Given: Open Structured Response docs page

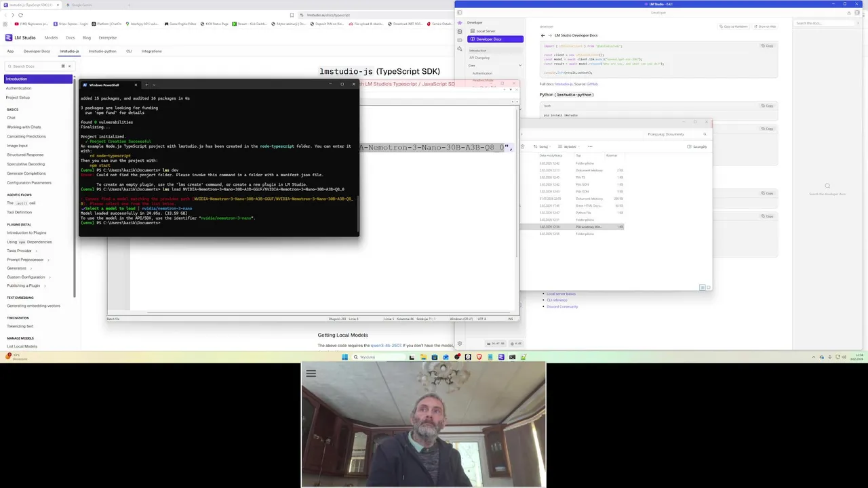Looking at the screenshot, I should click(x=25, y=155).
